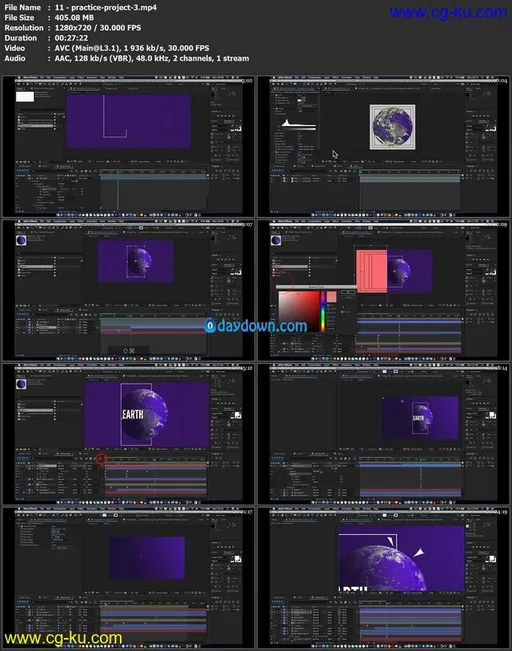The image size is (512, 651).
Task: Click the Earth thumbnail in the third frame's project panel
Action: (x=21, y=240)
